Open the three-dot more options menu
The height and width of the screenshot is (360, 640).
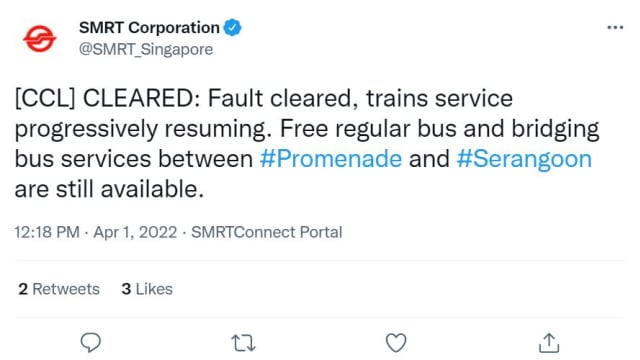coord(615,27)
